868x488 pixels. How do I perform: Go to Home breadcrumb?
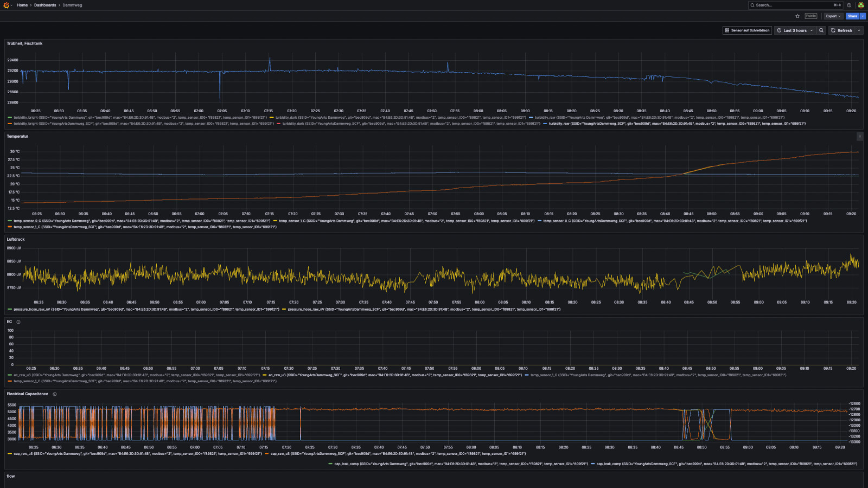pyautogui.click(x=22, y=5)
